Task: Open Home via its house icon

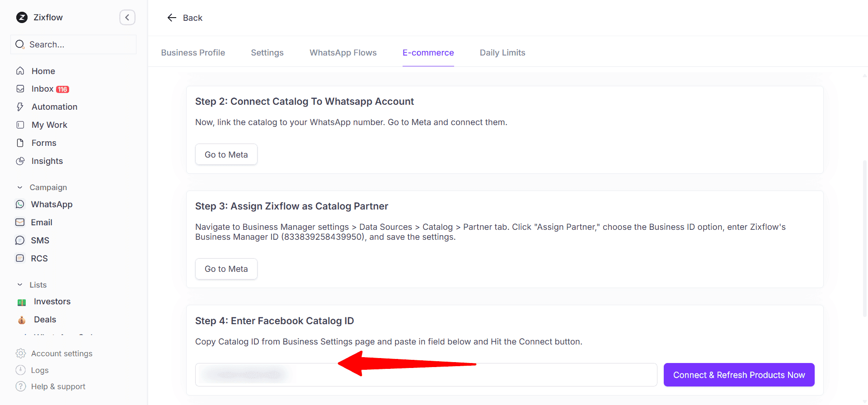Action: [20, 71]
